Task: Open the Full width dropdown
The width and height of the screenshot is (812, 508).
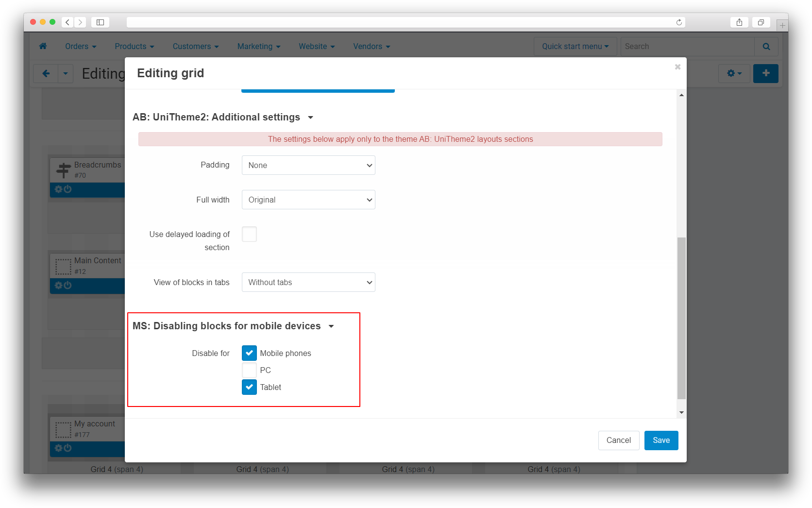Action: point(308,200)
